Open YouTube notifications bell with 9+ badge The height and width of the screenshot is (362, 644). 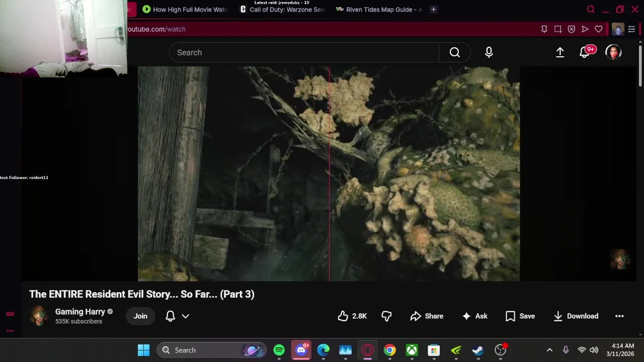pyautogui.click(x=586, y=52)
